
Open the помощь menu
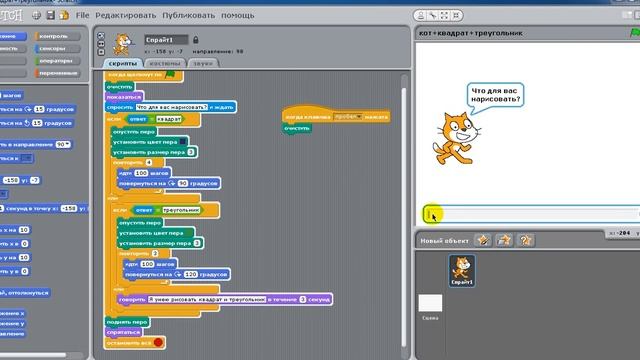pos(238,16)
